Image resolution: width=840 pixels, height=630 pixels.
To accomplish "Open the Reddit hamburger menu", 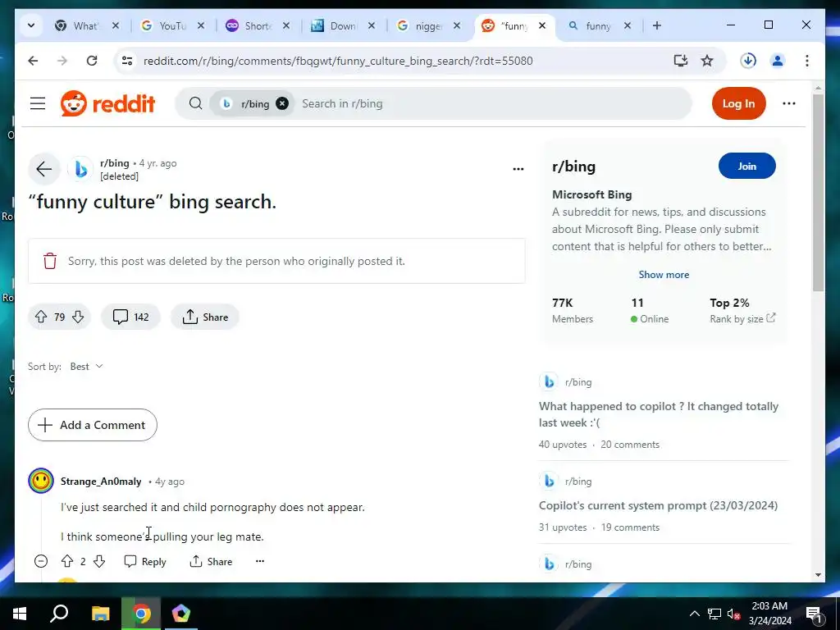I will point(38,103).
